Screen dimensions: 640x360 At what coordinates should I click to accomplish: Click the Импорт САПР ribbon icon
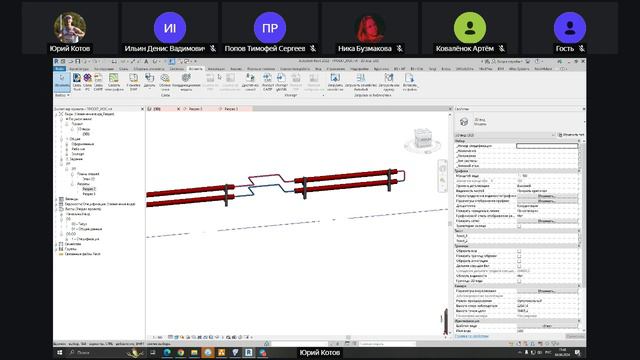tap(267, 81)
